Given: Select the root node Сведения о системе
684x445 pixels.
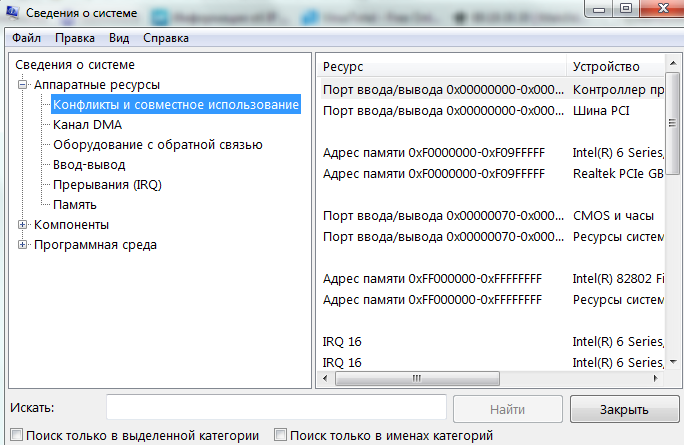Looking at the screenshot, I should 75,65.
